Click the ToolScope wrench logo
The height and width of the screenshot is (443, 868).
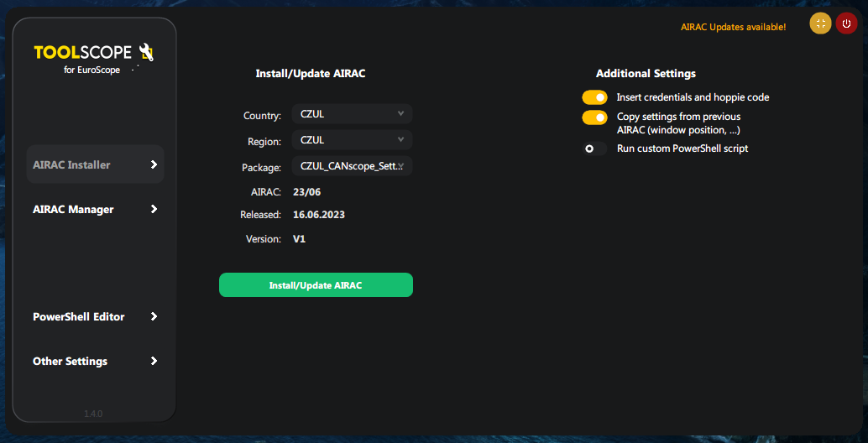pos(146,52)
